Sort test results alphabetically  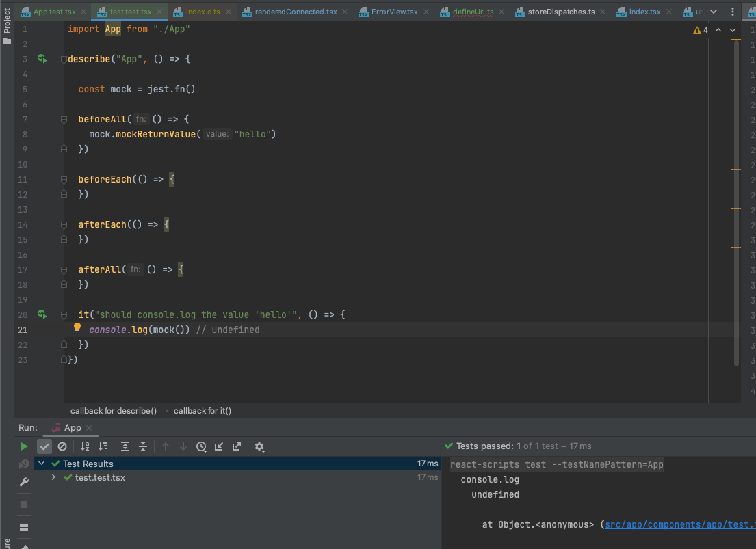click(85, 446)
